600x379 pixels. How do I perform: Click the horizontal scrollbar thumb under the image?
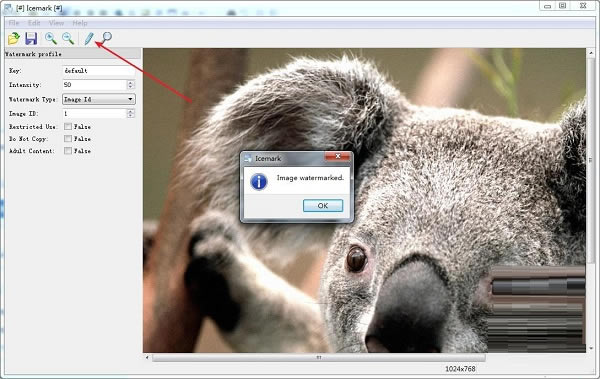click(319, 358)
